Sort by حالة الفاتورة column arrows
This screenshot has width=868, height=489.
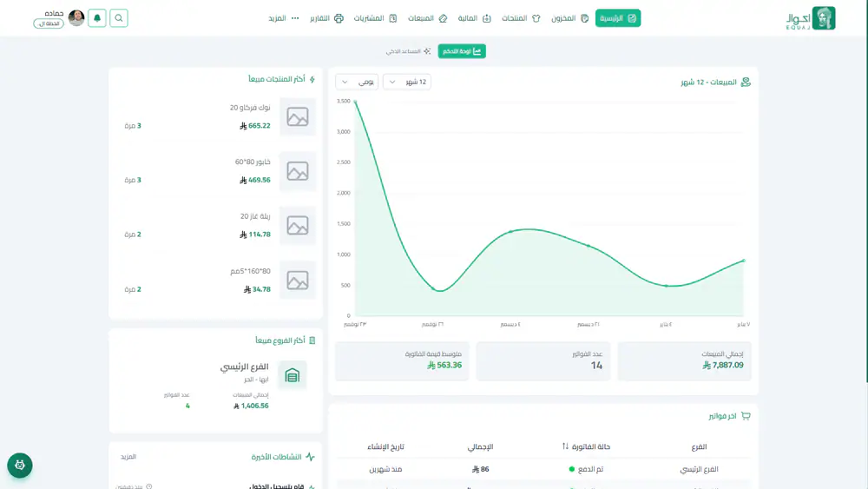point(565,446)
